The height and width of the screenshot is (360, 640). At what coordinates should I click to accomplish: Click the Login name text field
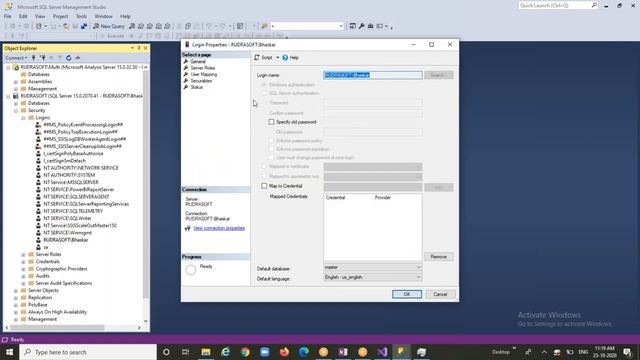coord(373,75)
